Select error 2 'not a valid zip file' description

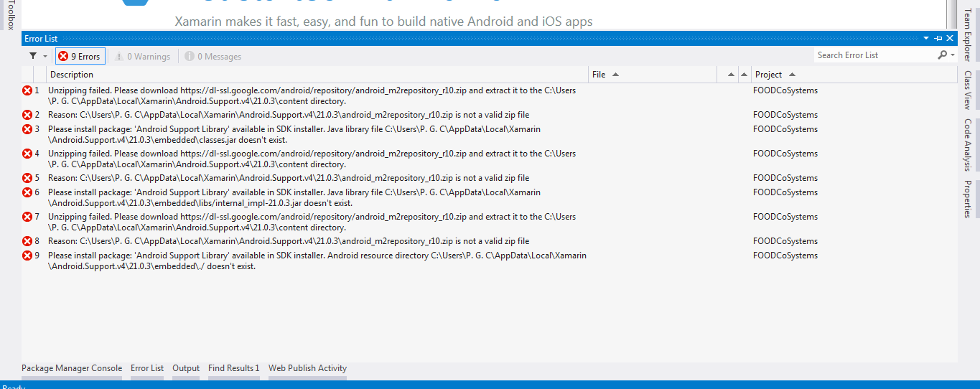(289, 115)
